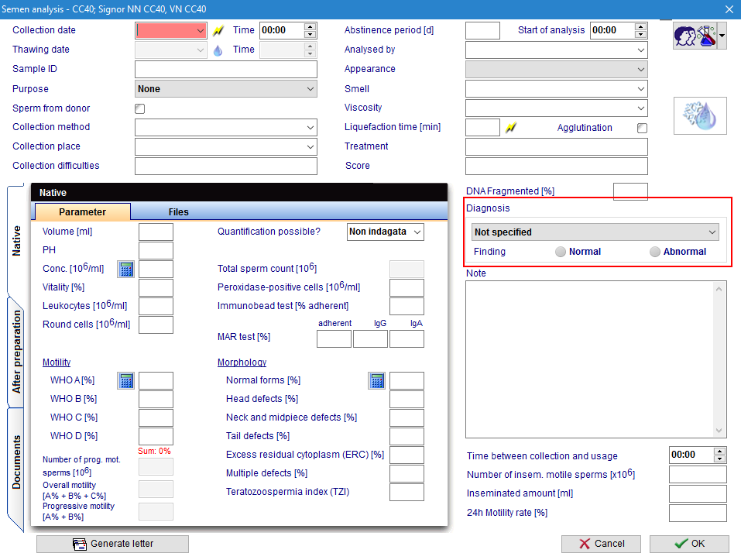Screen dimensions: 741x560
Task: Click the Generate letter button
Action: point(112,544)
